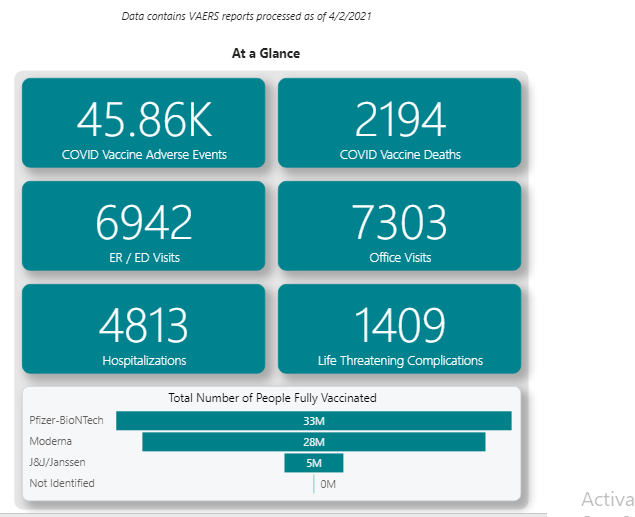Image resolution: width=635 pixels, height=517 pixels.
Task: Open the 6942 ER / ED Visits card
Action: click(143, 226)
